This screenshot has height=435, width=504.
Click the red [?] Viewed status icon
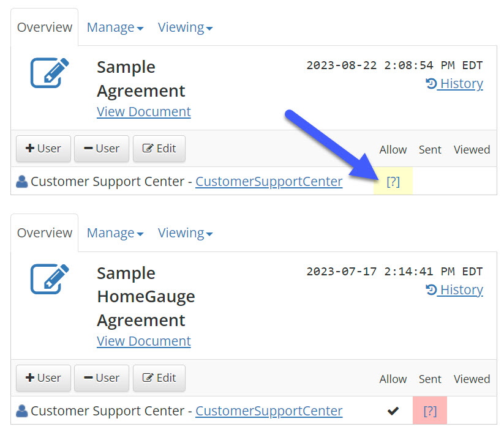point(429,411)
